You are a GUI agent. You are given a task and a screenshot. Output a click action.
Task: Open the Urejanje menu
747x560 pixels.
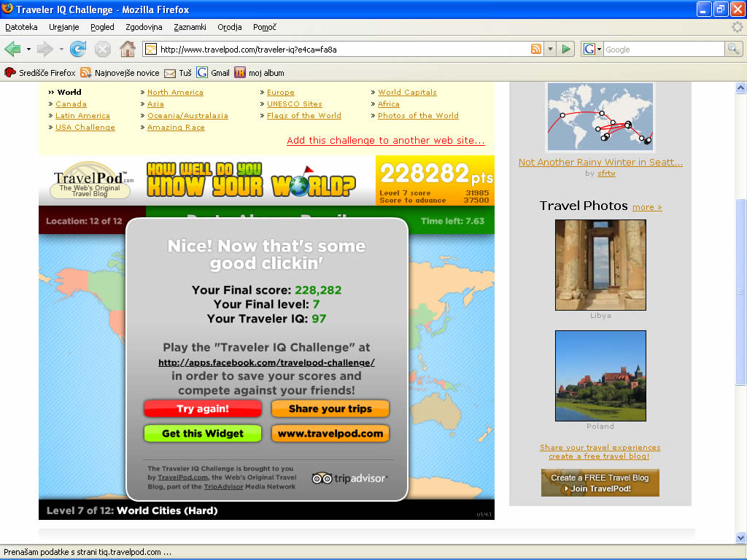point(64,27)
